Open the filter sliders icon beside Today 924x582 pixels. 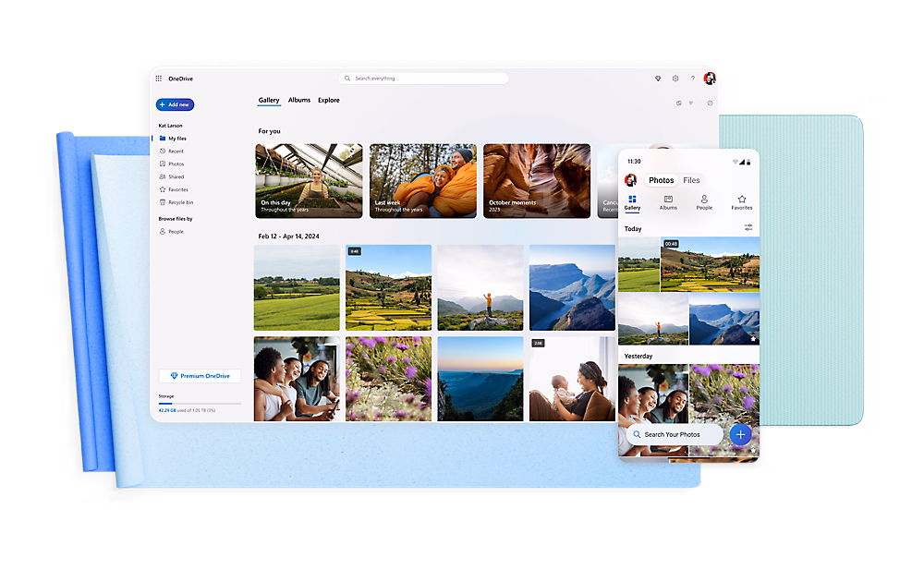coord(748,226)
